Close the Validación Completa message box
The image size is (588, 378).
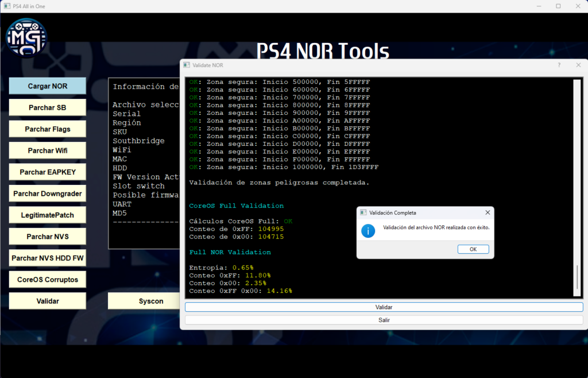(x=488, y=213)
